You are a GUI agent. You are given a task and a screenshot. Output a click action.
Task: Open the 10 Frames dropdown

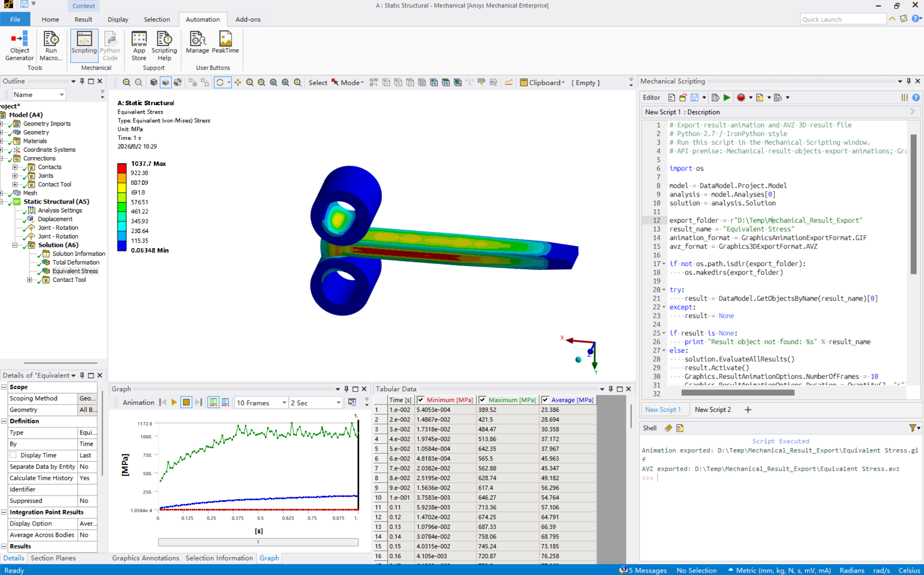tap(261, 403)
